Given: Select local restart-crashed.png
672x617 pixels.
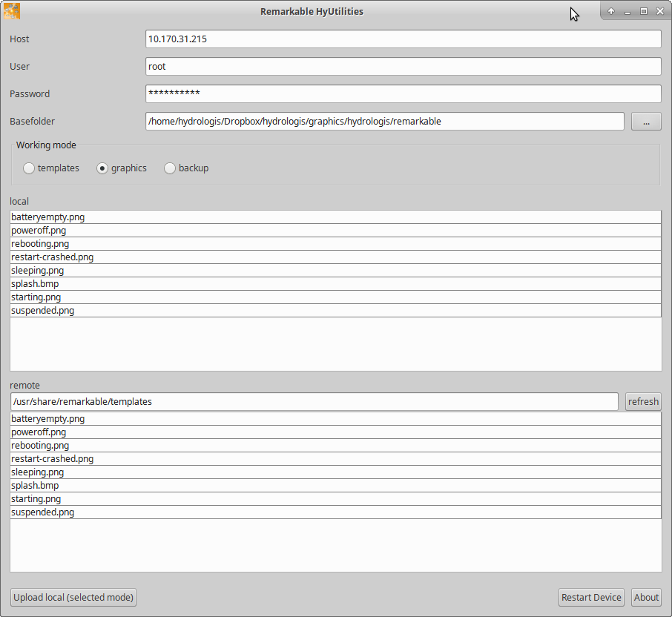Looking at the screenshot, I should tap(335, 257).
